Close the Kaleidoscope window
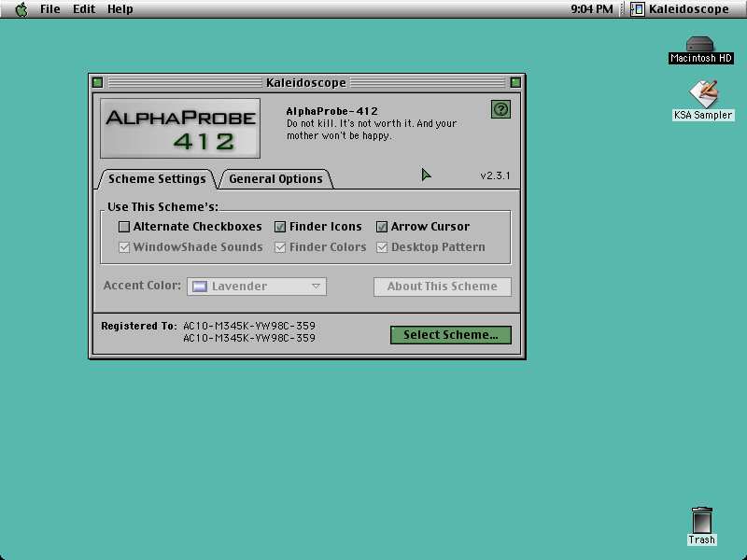 [x=98, y=82]
